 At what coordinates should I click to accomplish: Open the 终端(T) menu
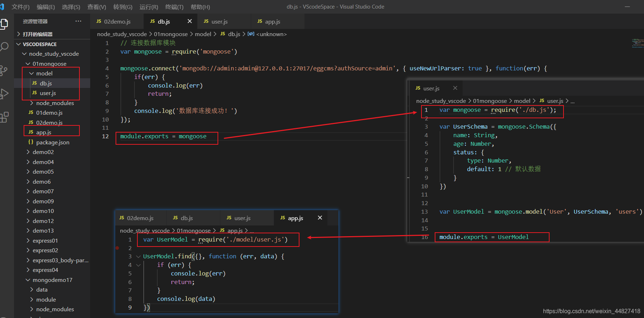[x=174, y=7]
